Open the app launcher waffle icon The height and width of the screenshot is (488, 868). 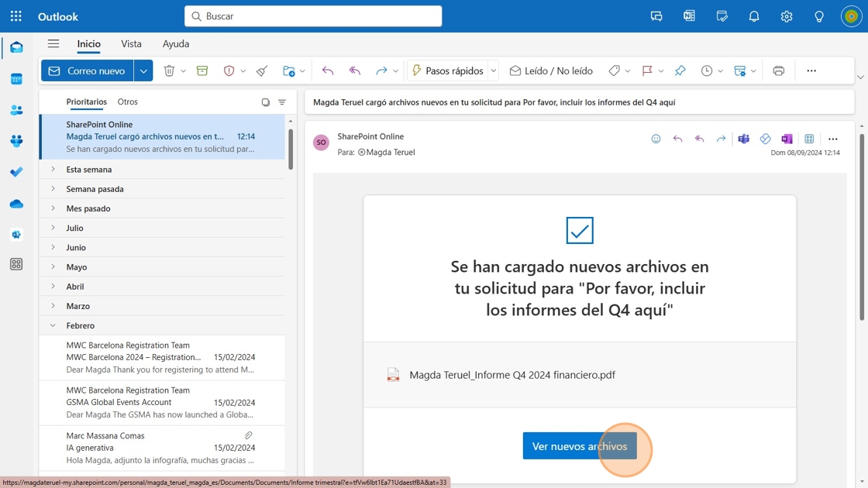[16, 16]
